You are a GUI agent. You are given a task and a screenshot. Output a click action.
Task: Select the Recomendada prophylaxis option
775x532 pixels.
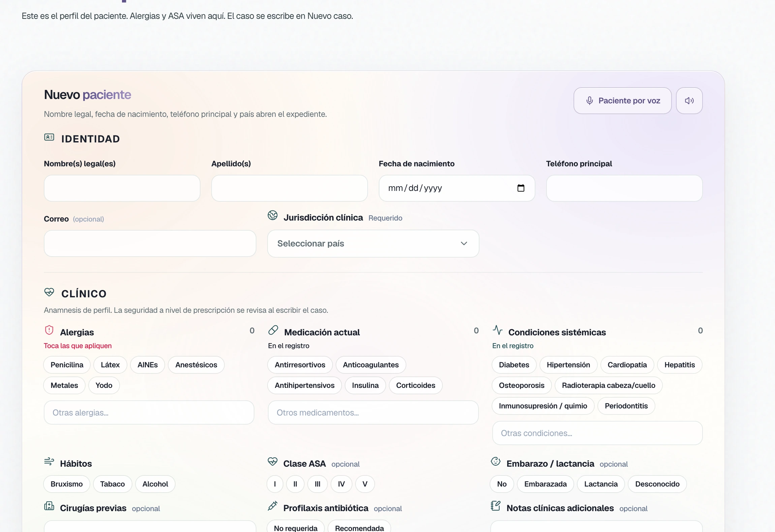pyautogui.click(x=359, y=527)
